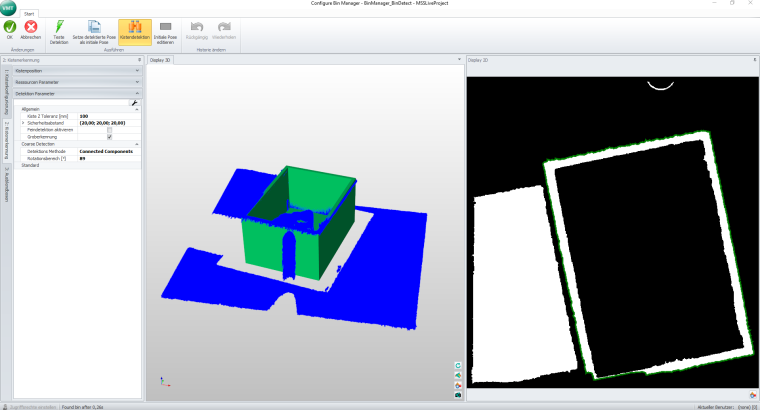Toggle the pin on the Kistenerkennung panel
Screen dimensions: 760x410
click(x=140, y=60)
